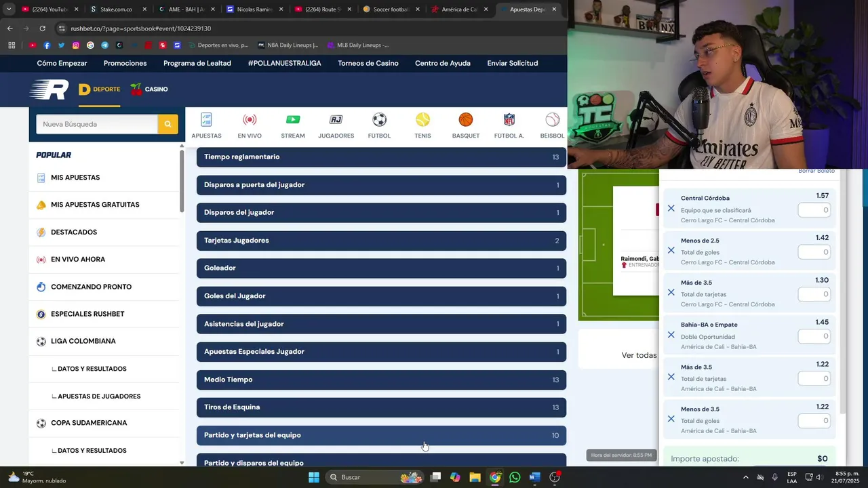Viewport: 868px width, 488px height.
Task: Open the YouTube bookmark icon
Action: click(x=33, y=45)
